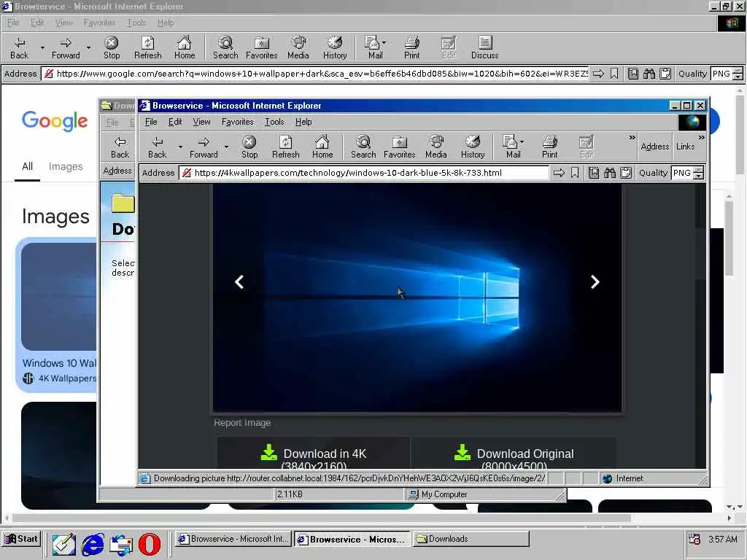Image resolution: width=747 pixels, height=560 pixels.
Task: Expand Links bar chevron in front window
Action: 701,138
